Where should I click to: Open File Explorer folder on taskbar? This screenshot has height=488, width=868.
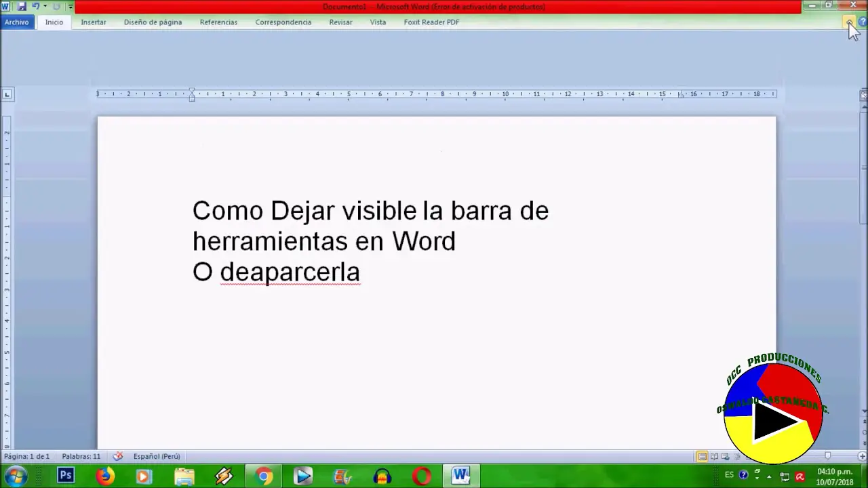pos(184,476)
